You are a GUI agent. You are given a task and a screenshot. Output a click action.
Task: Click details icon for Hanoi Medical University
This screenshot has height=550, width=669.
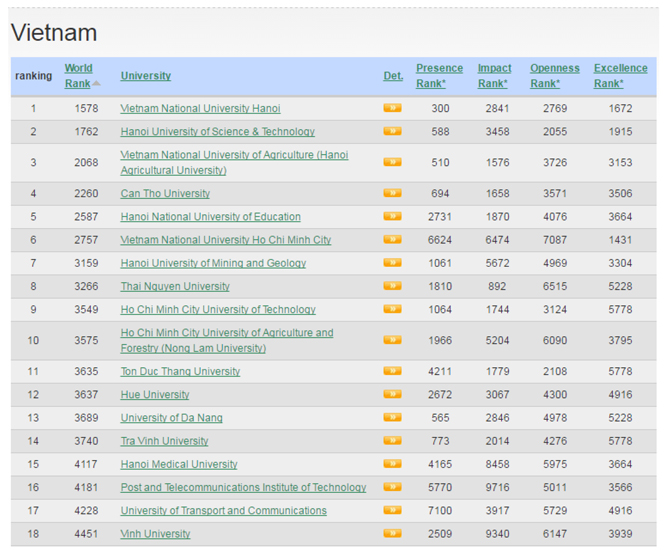pyautogui.click(x=392, y=464)
